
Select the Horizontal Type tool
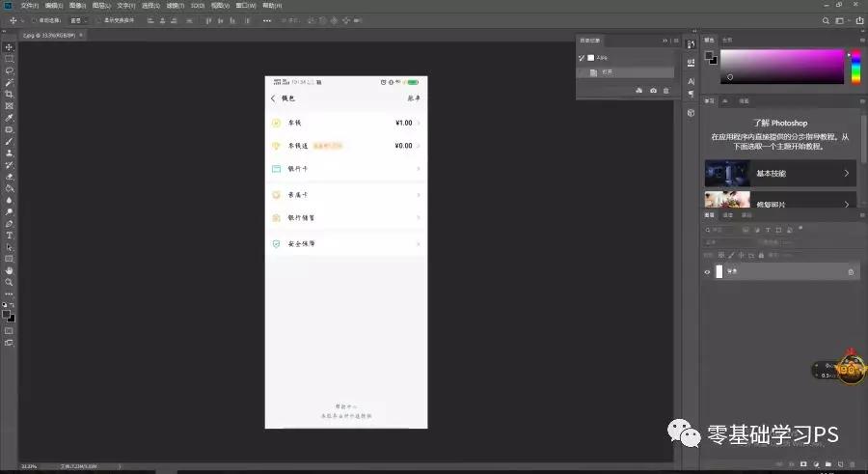[x=9, y=236]
